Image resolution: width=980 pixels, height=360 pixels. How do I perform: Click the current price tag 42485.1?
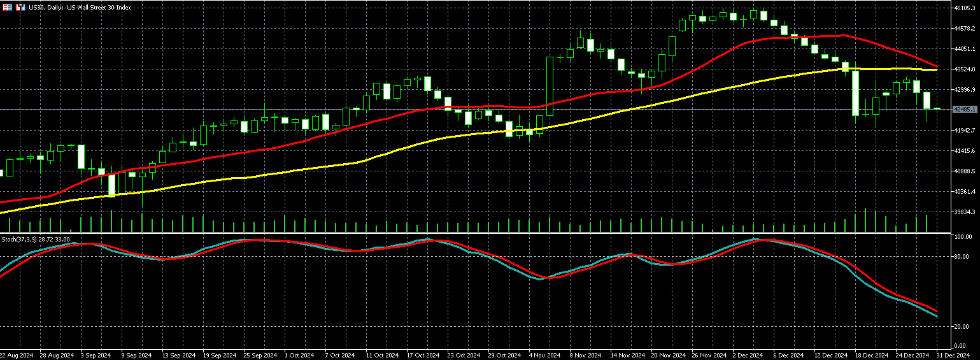(x=965, y=110)
